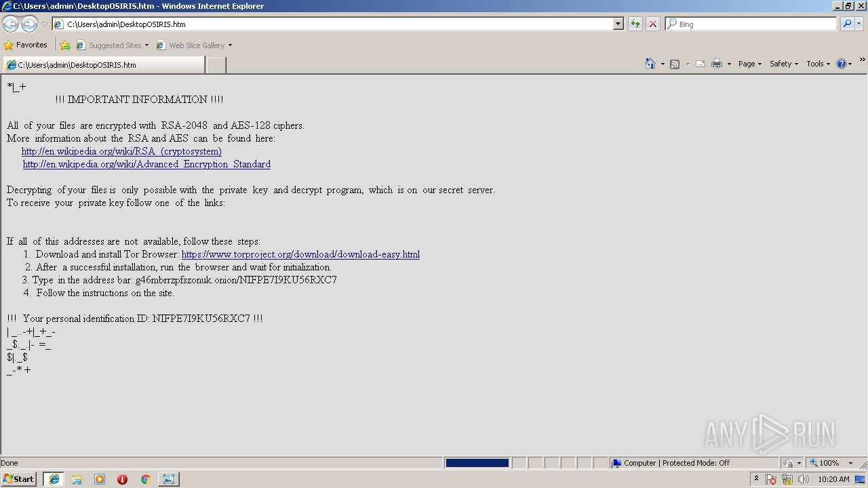This screenshot has height=488, width=868.
Task: Click the 100% zoom level button
Action: (825, 463)
